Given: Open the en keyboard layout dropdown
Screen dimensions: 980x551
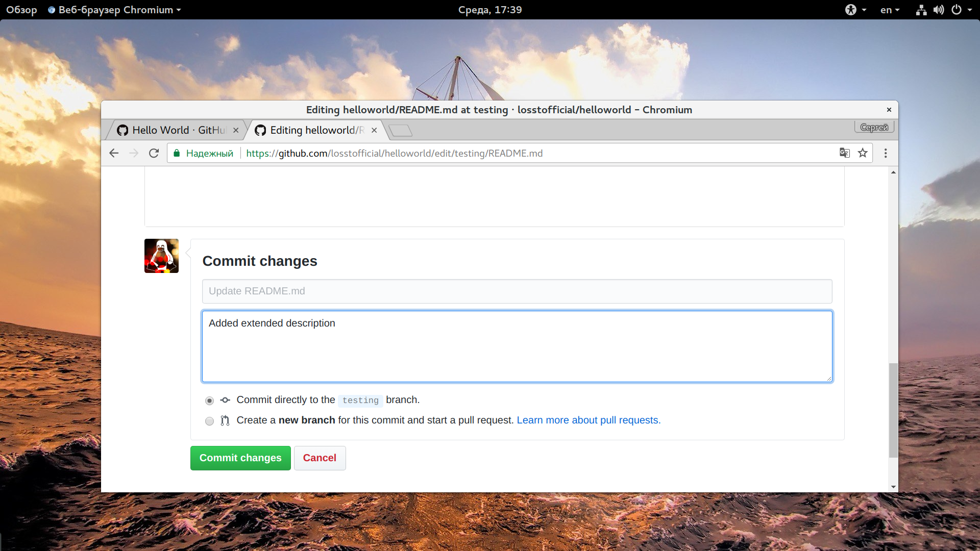Looking at the screenshot, I should tap(890, 10).
